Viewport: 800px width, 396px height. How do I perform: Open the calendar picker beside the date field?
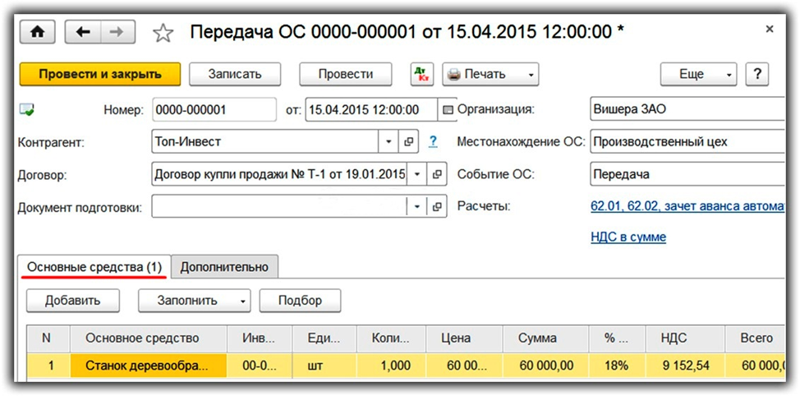[x=447, y=110]
